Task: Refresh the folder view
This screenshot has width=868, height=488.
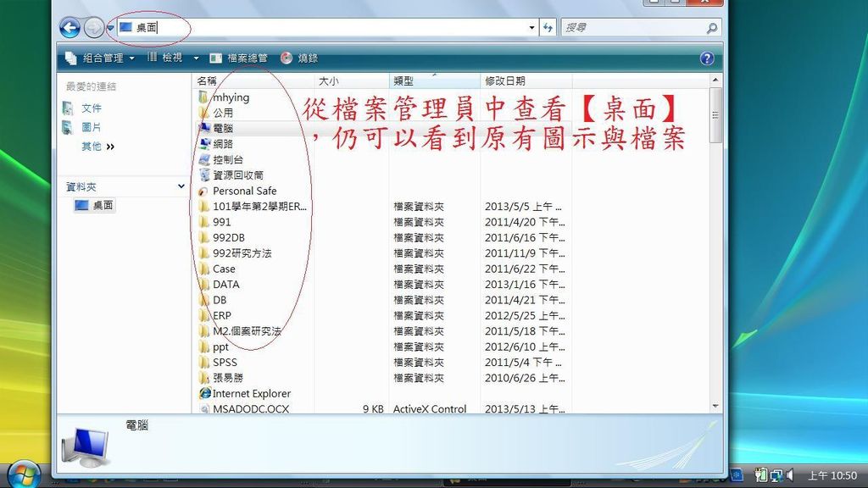Action: [x=548, y=27]
